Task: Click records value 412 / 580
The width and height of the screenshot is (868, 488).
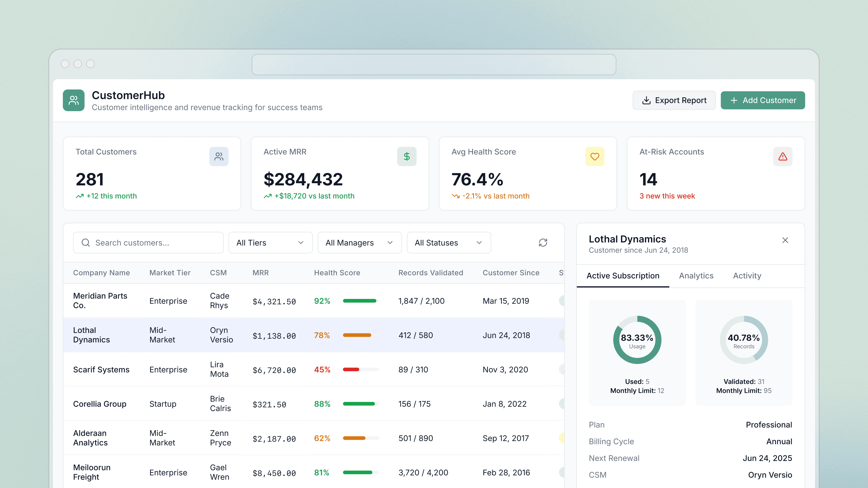Action: 415,335
